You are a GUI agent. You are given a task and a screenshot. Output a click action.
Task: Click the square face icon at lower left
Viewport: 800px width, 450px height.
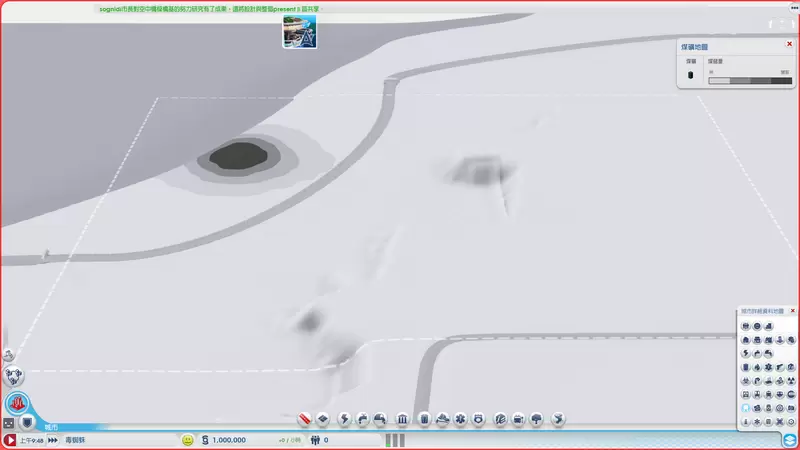(x=9, y=423)
